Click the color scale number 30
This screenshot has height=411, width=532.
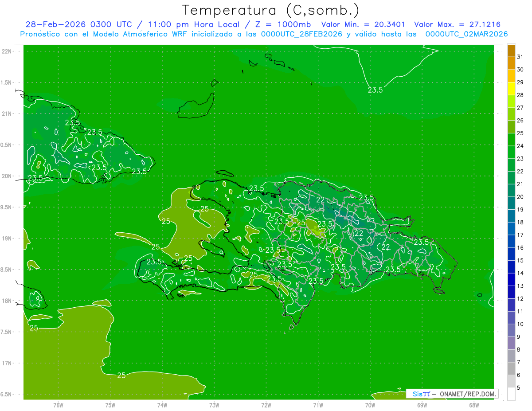click(520, 70)
